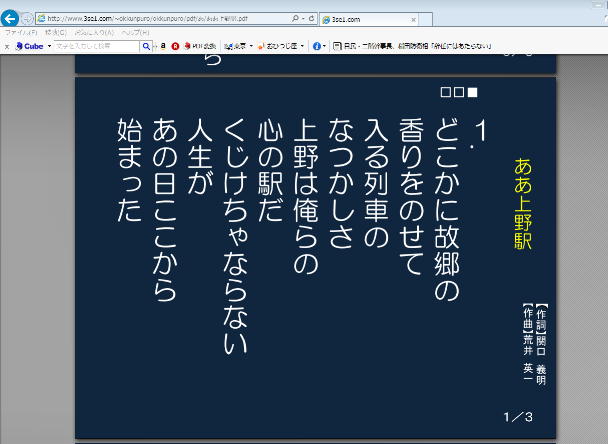Click the yellow title ああ上野駅
Image resolution: width=608 pixels, height=444 pixels.
(x=523, y=204)
